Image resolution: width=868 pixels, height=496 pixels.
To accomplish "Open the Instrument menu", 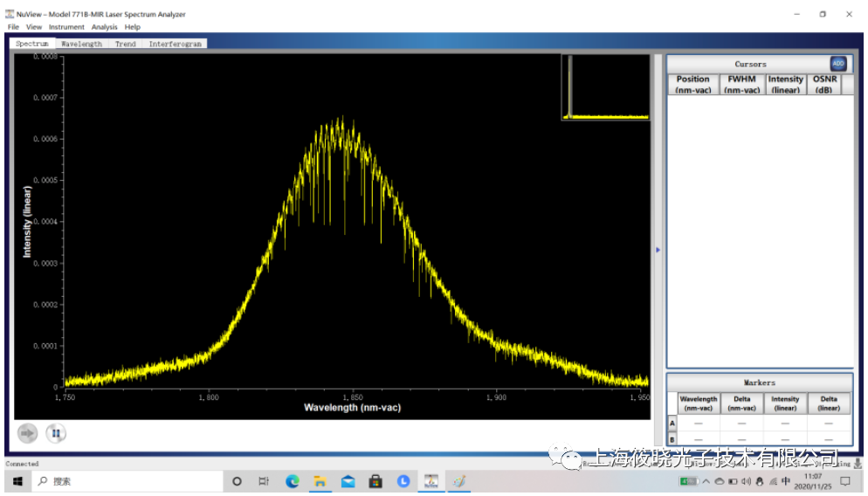I will 66,27.
